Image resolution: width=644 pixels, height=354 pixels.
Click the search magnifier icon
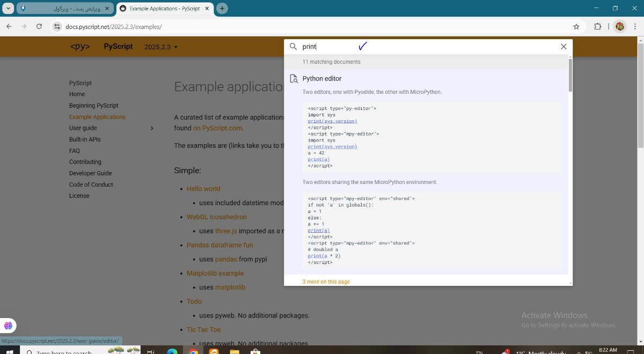pos(293,47)
